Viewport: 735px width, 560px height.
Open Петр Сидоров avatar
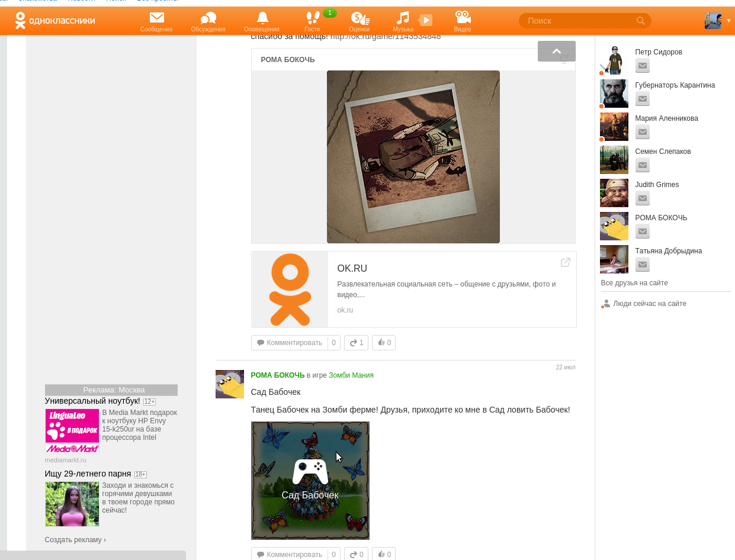tap(614, 60)
